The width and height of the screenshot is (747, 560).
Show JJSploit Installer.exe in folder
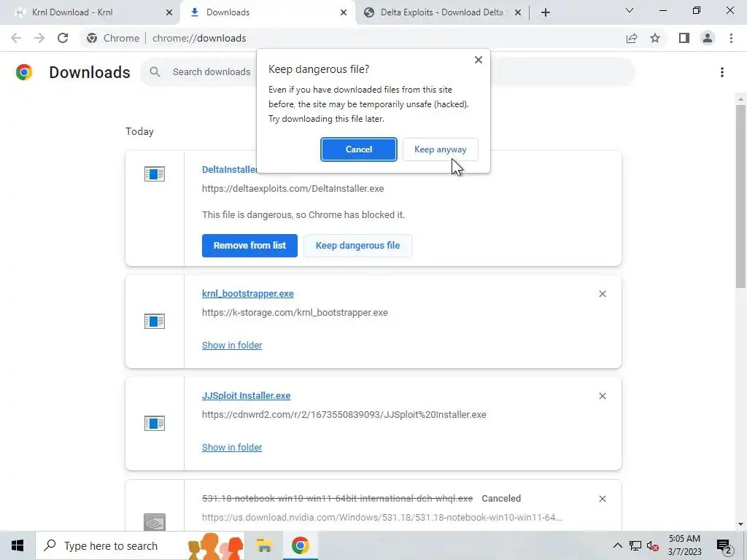pyautogui.click(x=232, y=447)
